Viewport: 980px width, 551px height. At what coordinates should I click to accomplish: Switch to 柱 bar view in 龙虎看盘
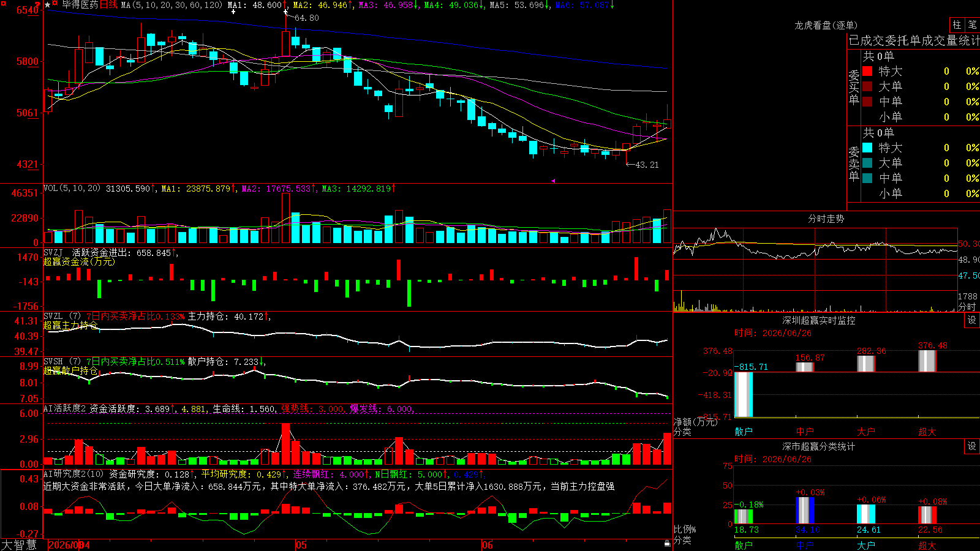[957, 24]
